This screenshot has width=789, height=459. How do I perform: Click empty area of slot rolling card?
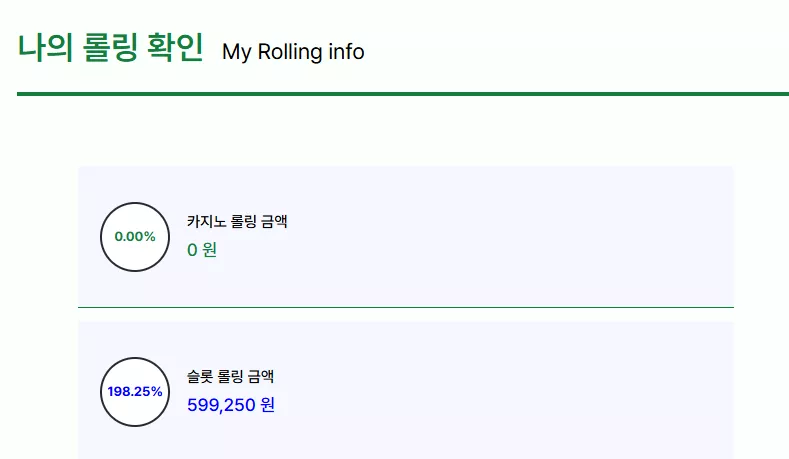[503, 392]
